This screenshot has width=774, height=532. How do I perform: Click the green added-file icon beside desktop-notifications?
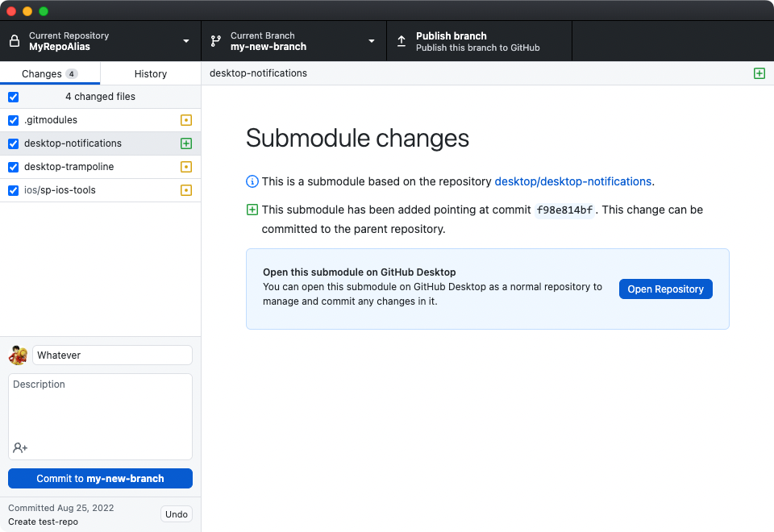pos(185,143)
